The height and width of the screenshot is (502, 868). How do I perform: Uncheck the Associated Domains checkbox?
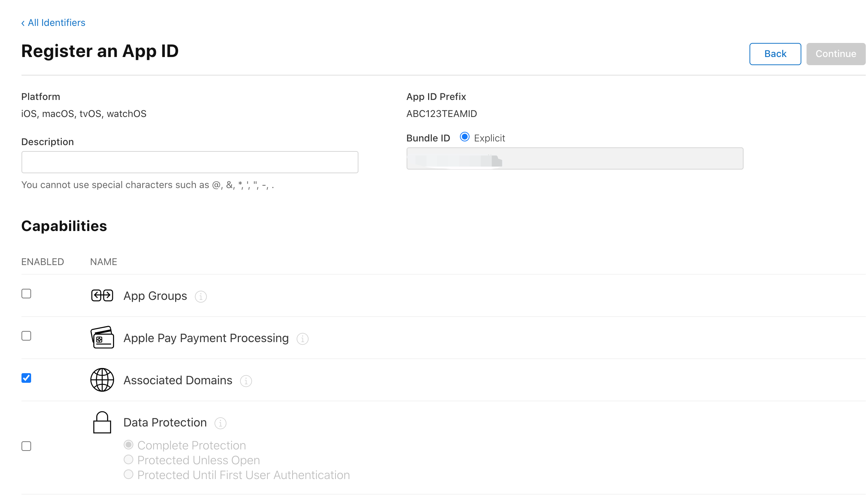coord(26,378)
